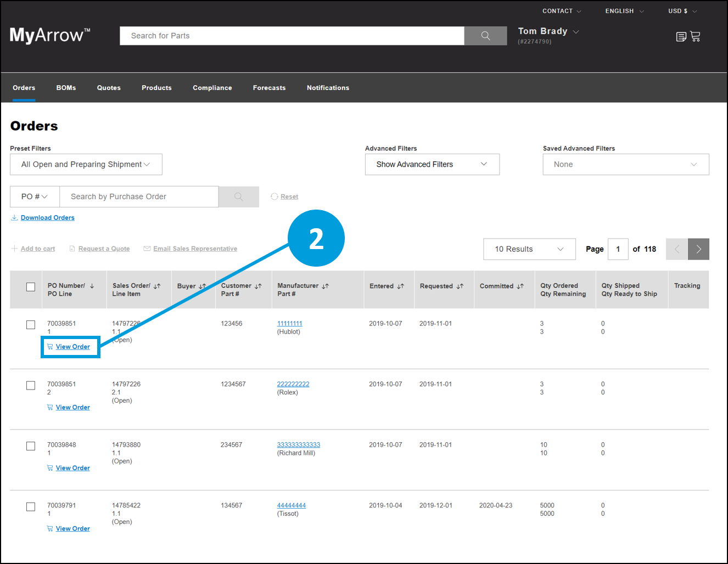Screen dimensions: 728x564
Task: Open the All Open and Preparing Shipment filter
Action: (86, 164)
